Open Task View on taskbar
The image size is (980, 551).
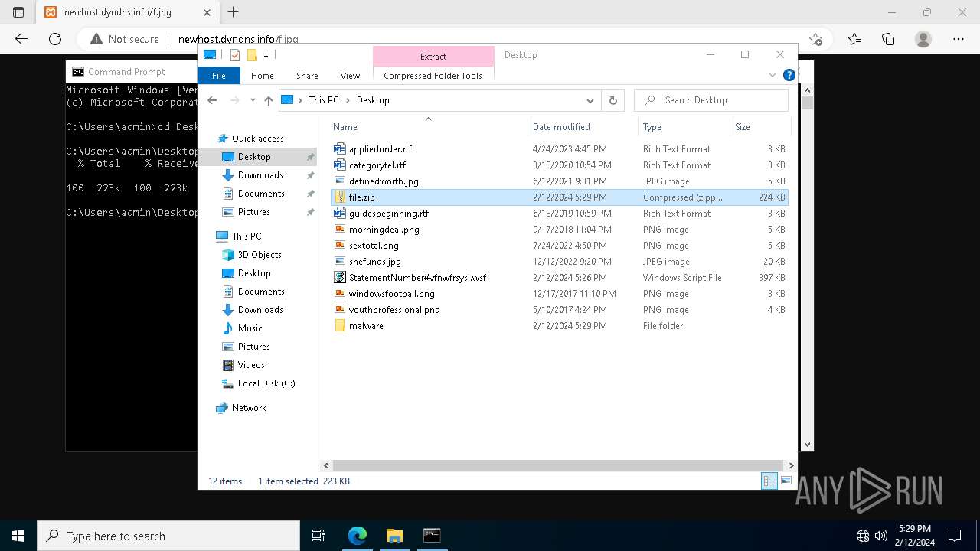click(318, 536)
